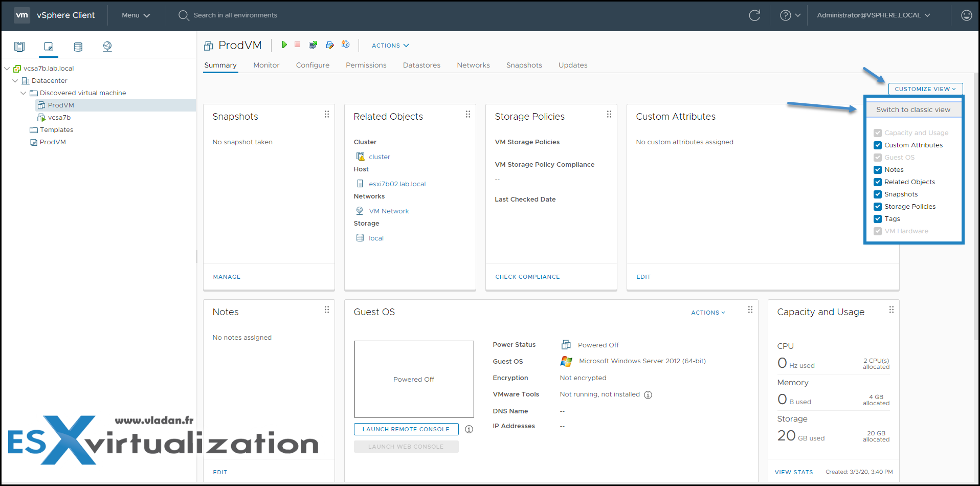Power on ProdVM with green play icon
This screenshot has height=486, width=980.
(284, 45)
